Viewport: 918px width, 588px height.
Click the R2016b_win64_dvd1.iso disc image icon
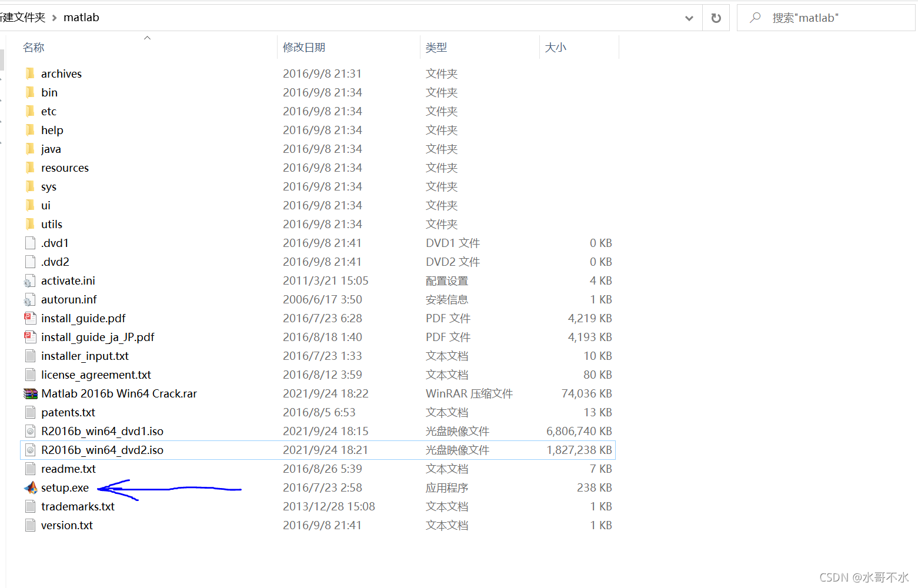click(x=30, y=431)
